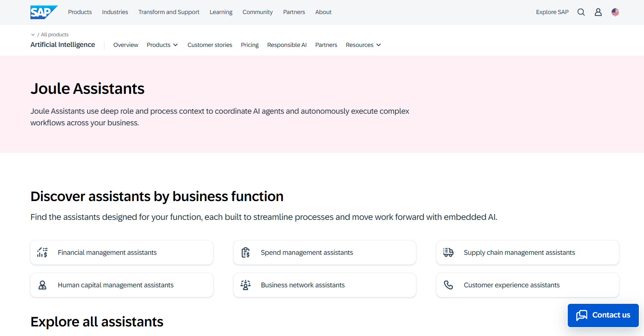
Task: Open the user account icon
Action: (598, 12)
